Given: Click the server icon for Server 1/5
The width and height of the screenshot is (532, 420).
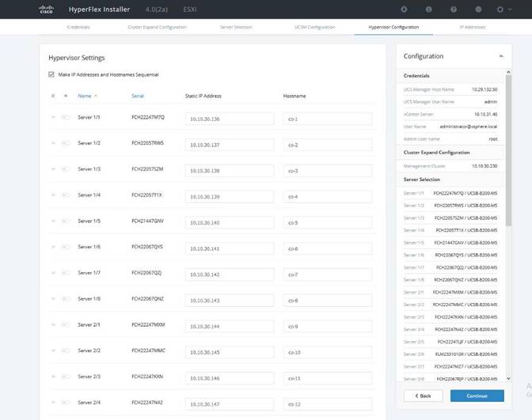Looking at the screenshot, I should pyautogui.click(x=66, y=221).
